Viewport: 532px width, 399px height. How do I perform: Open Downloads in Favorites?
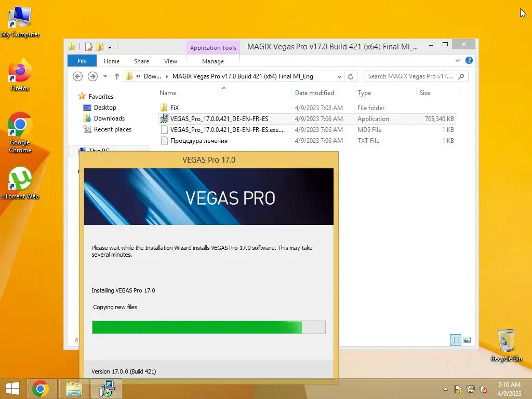click(109, 118)
